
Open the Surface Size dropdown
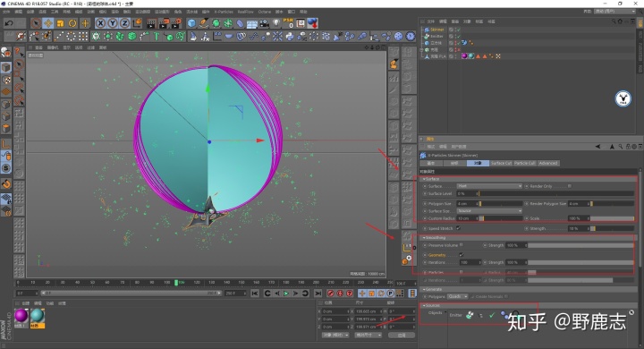(x=489, y=211)
